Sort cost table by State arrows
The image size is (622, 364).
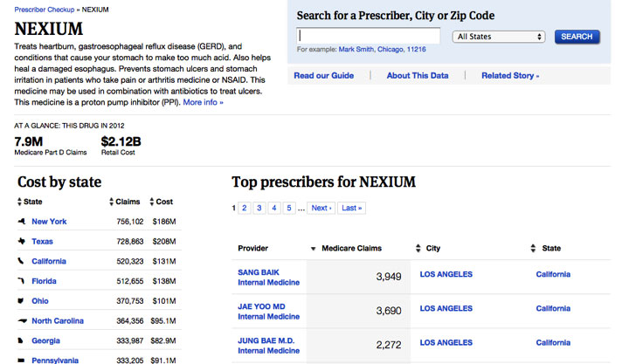(x=19, y=202)
